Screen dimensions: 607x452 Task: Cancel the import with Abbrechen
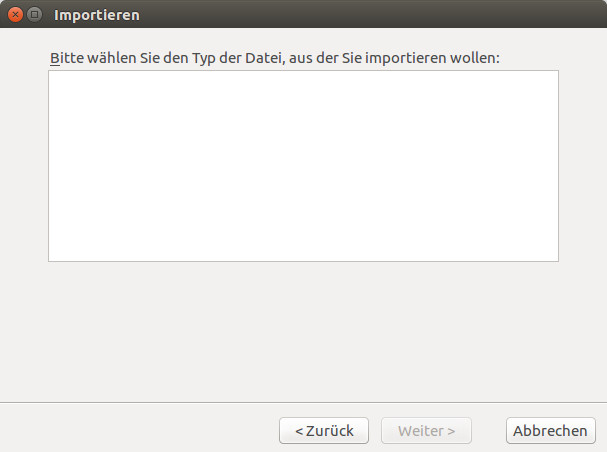pos(550,431)
